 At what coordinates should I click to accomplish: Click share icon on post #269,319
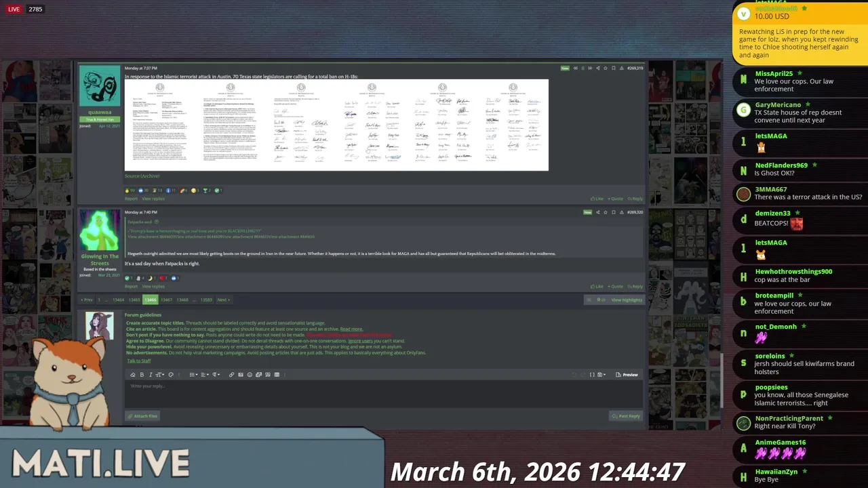click(x=598, y=68)
